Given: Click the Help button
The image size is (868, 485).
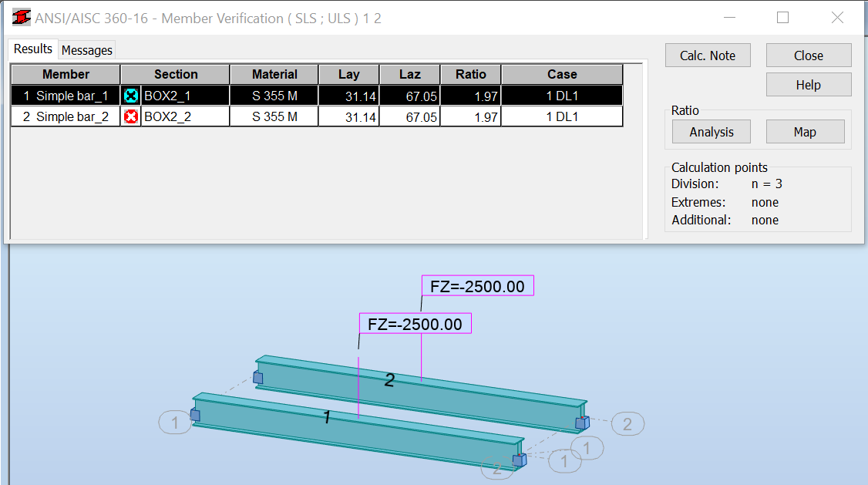Looking at the screenshot, I should click(808, 84).
